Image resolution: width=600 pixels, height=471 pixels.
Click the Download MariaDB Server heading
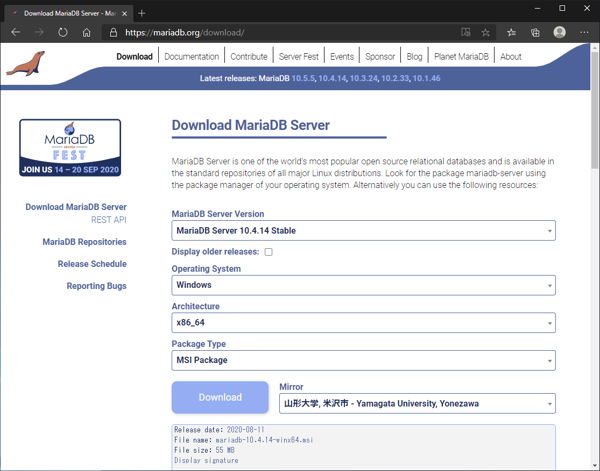[x=251, y=125]
